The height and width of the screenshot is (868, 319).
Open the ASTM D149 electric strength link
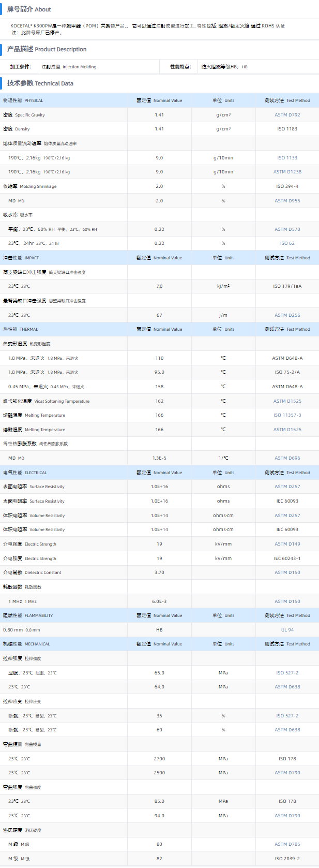287,544
